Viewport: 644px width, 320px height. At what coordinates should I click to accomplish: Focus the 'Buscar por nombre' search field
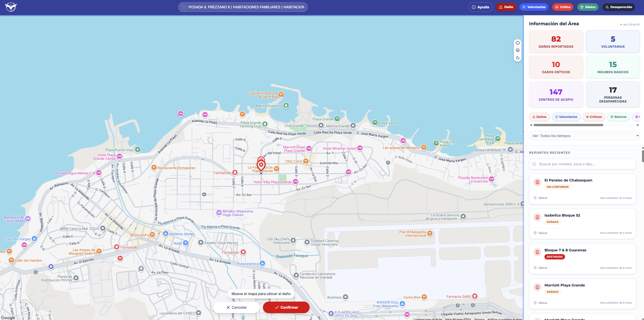[x=582, y=164]
